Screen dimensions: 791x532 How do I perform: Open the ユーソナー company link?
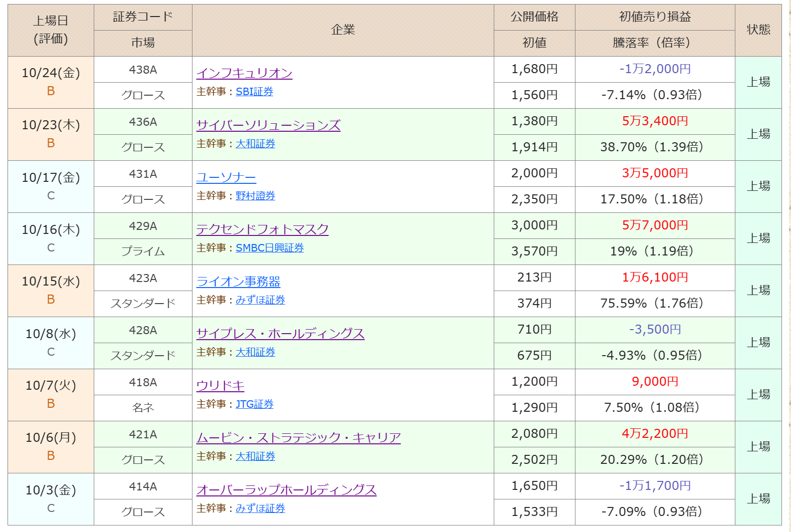[x=226, y=178]
